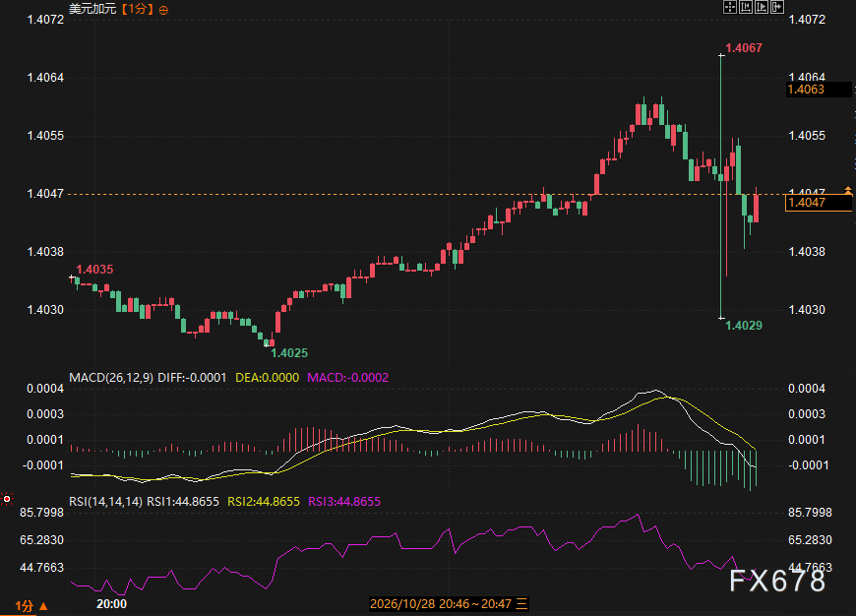This screenshot has width=856, height=616.
Task: Click the MACD:-0.0002 value
Action: click(347, 377)
